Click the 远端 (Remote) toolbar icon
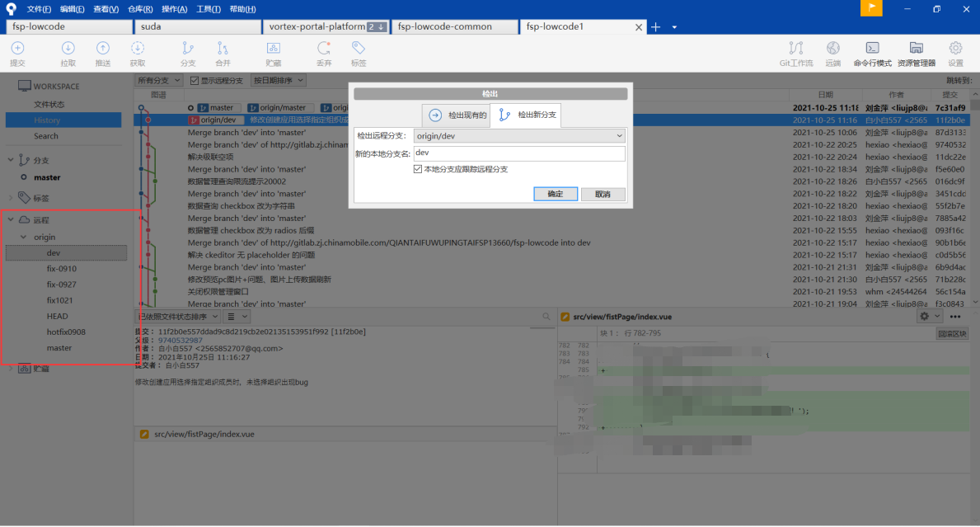 [832, 48]
